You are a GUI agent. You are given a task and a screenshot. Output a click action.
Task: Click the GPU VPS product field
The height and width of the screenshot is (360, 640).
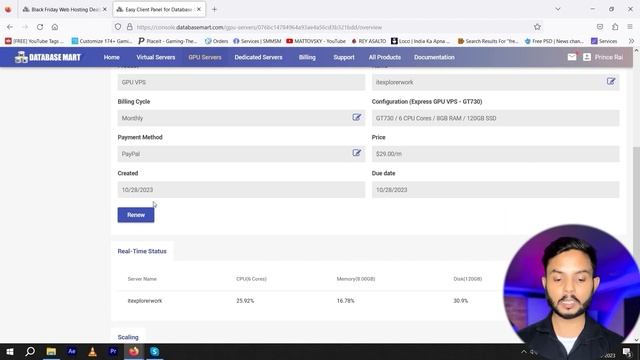point(241,82)
